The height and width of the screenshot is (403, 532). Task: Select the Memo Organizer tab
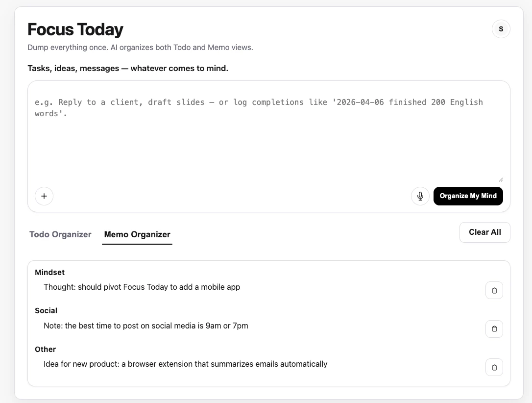click(x=137, y=234)
